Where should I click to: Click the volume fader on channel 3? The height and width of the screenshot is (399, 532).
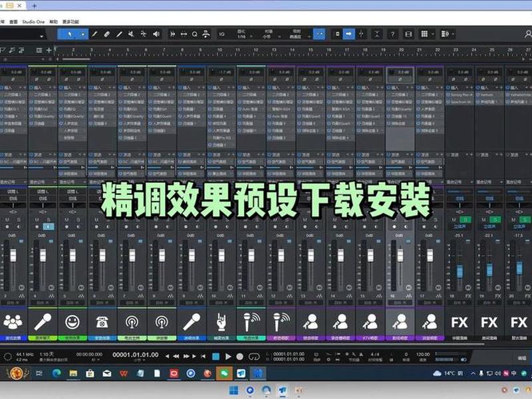coord(13,255)
